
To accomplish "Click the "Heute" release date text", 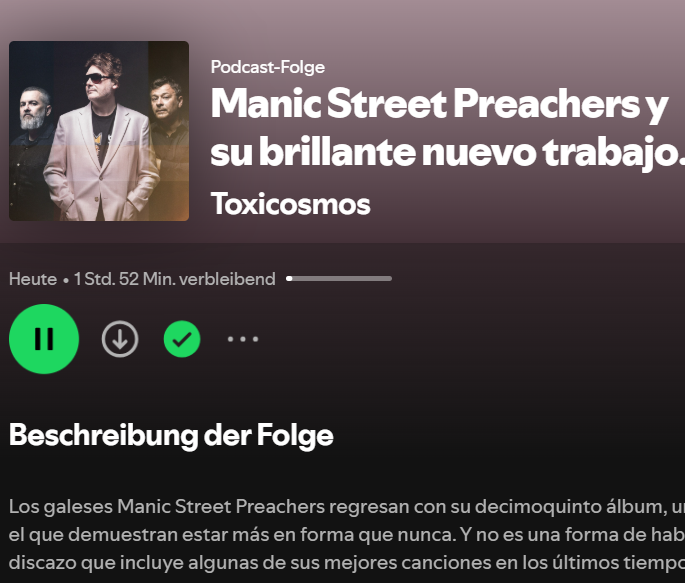I will (33, 279).
